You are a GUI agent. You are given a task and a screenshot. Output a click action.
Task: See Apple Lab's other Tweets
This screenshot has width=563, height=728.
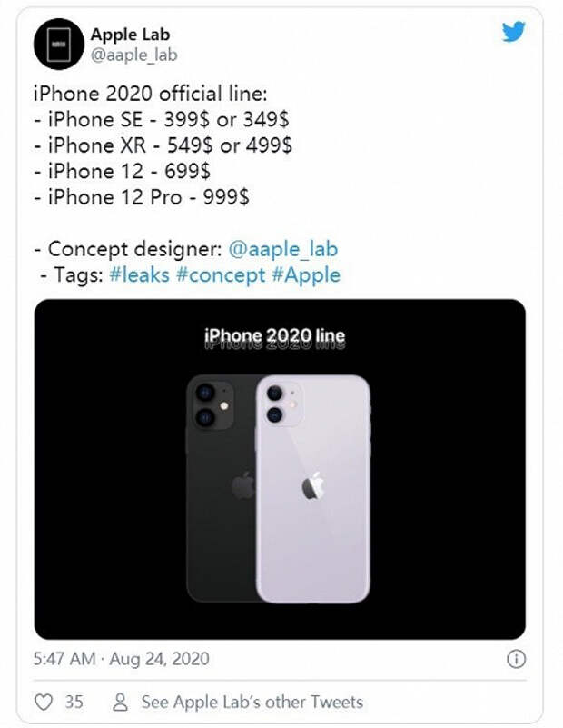[x=252, y=702]
